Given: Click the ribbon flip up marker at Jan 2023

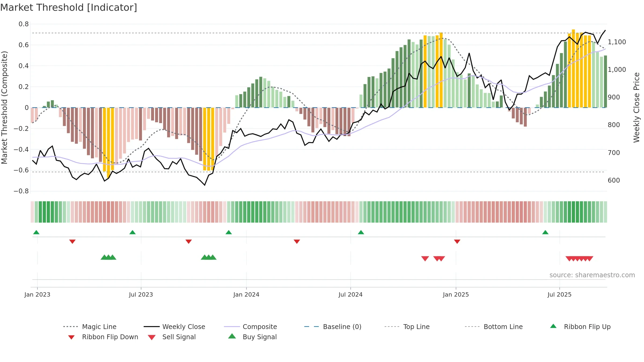Looking at the screenshot, I should tap(36, 232).
